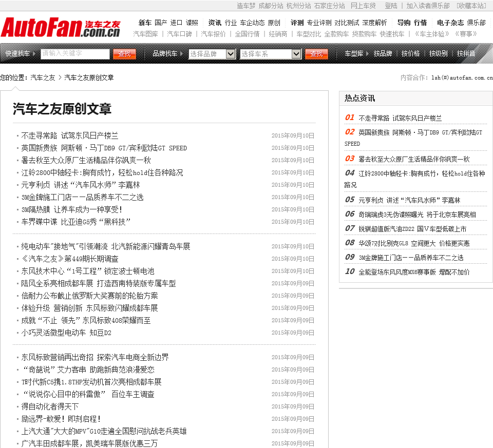Browse cars 按拼音
The width and height of the screenshot is (493, 448).
[466, 54]
